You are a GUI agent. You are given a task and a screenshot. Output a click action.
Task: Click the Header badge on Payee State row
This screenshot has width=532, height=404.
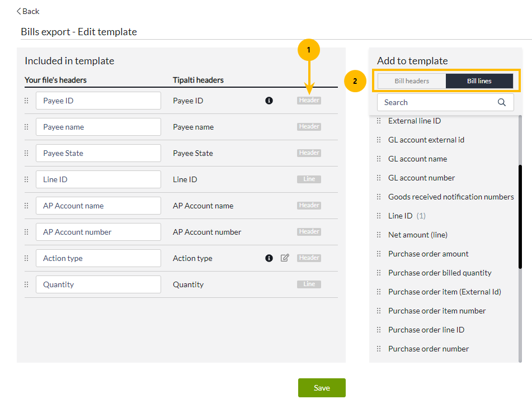coord(309,153)
